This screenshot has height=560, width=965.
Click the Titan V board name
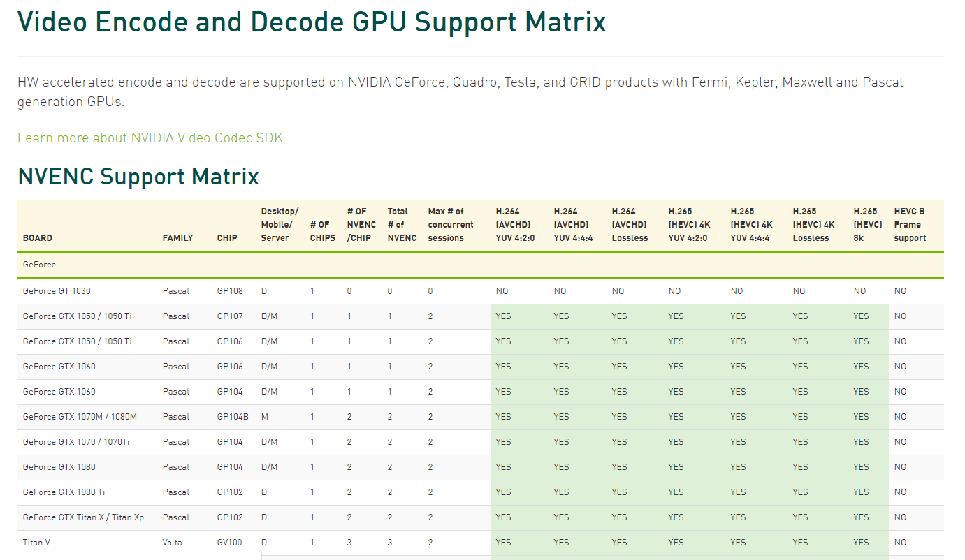click(x=36, y=543)
